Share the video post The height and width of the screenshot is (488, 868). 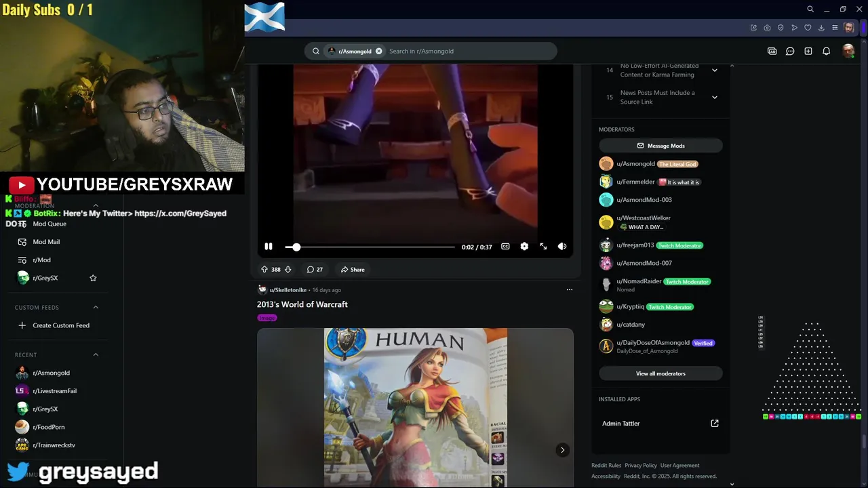click(353, 269)
